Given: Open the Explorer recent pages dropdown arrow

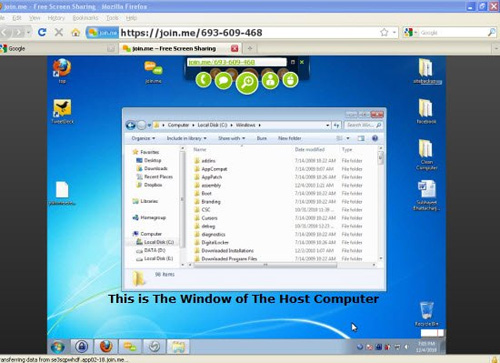Looking at the screenshot, I should [149, 125].
